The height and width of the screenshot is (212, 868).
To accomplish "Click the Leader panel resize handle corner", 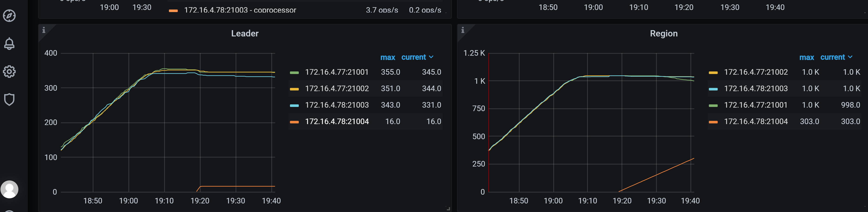I will pyautogui.click(x=448, y=209).
